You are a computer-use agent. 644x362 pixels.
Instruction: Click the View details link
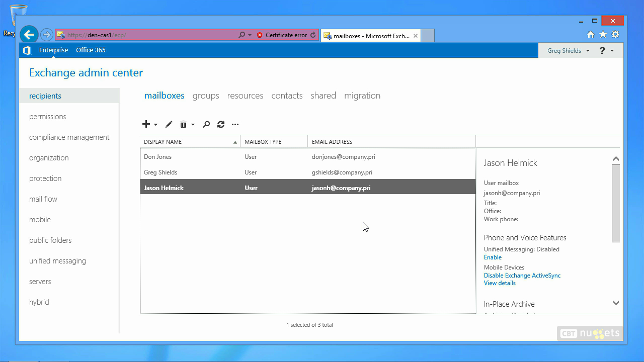pos(500,283)
